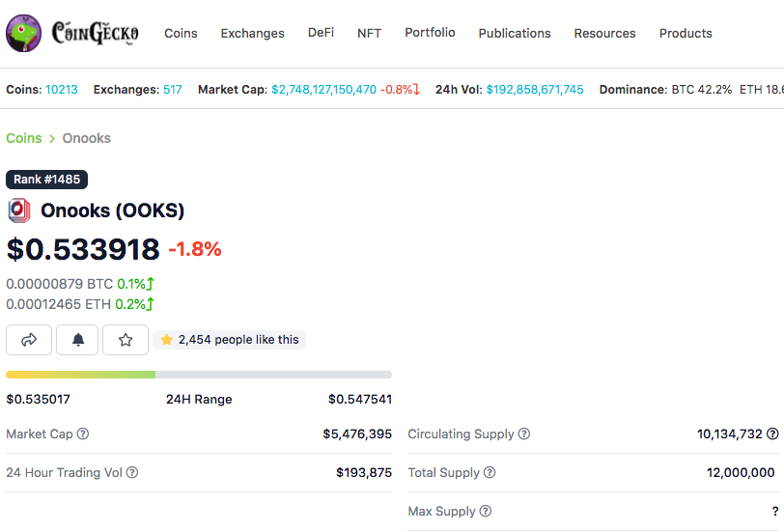The image size is (784, 532).
Task: Click the info icon beside 10,134,732
Action: tap(772, 434)
